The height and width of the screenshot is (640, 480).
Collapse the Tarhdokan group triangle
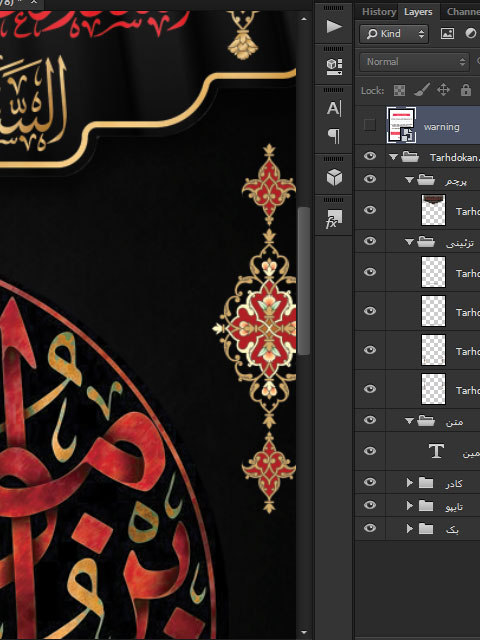pos(393,157)
